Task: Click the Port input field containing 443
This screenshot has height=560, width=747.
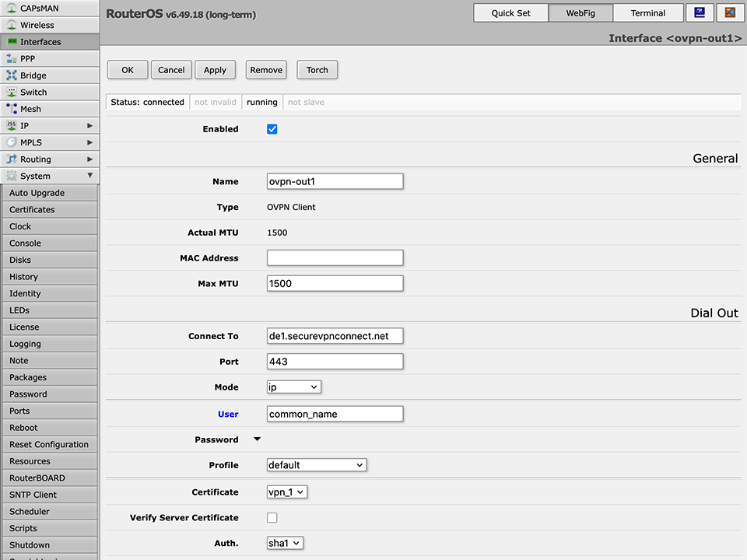Action: (335, 361)
